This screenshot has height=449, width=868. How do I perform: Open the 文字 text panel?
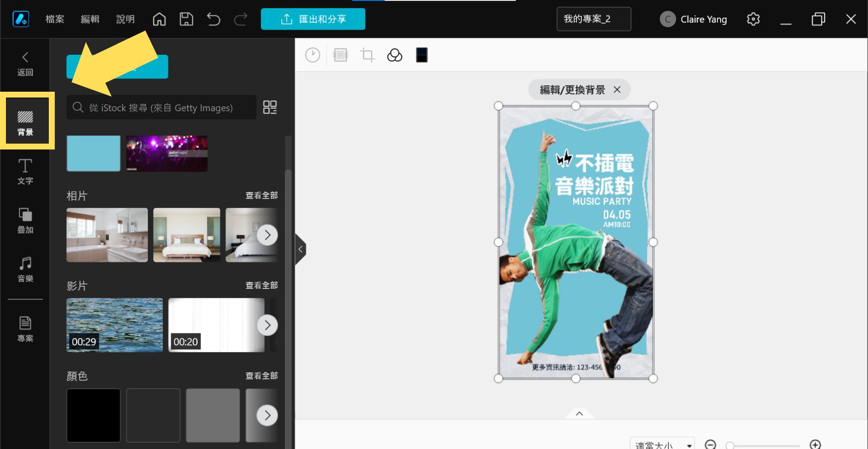25,172
